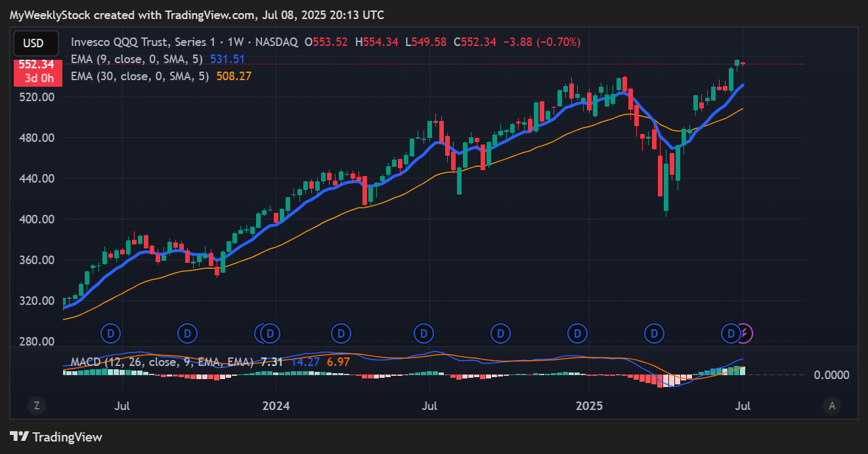Click the 320.00 price axis label
Image resolution: width=868 pixels, height=454 pixels.
pos(38,300)
